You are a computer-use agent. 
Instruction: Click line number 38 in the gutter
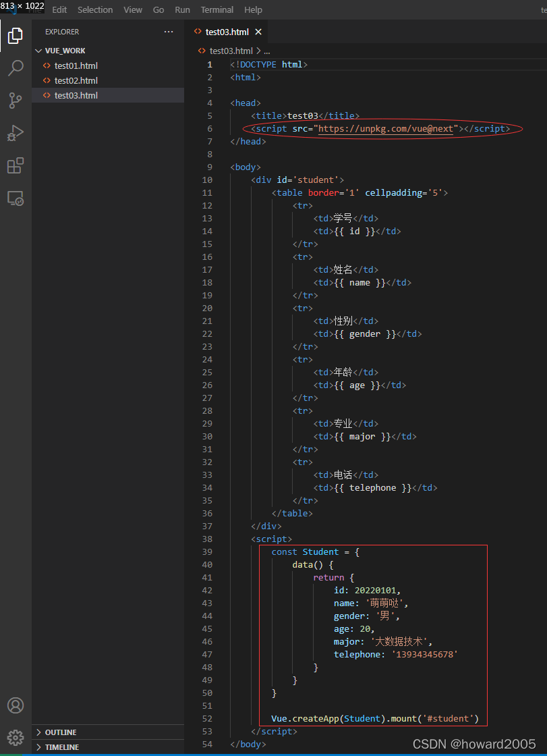pyautogui.click(x=207, y=539)
